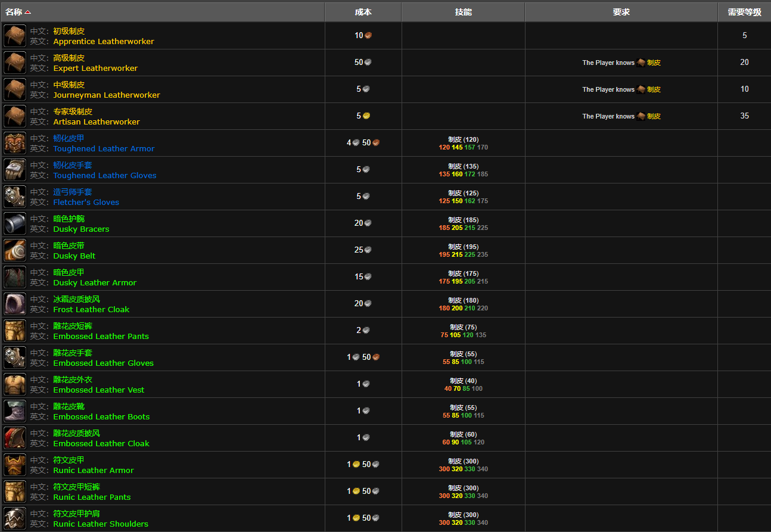
Task: Open the Embossed Leather Boots link
Action: [101, 417]
